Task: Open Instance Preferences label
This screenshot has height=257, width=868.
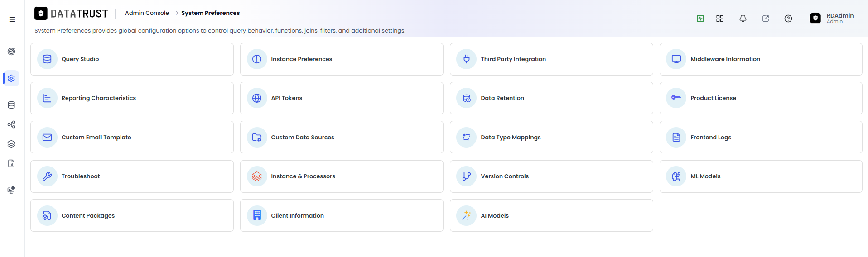Action: click(x=301, y=59)
